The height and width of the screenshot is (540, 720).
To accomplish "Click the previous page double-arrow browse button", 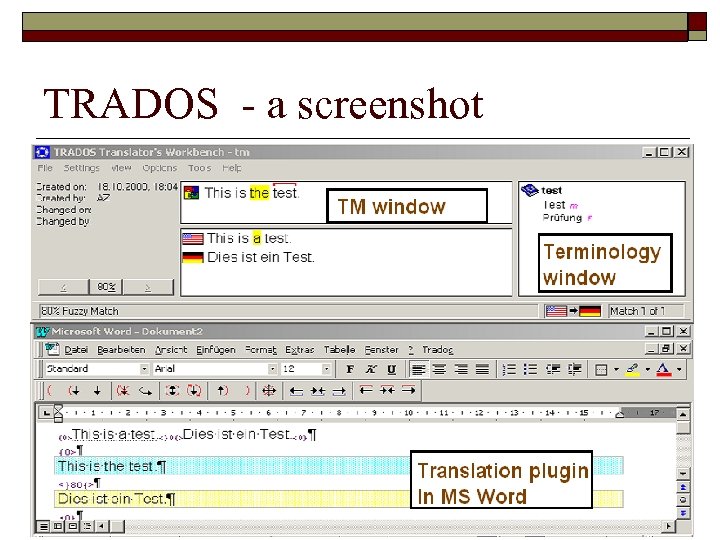I will 683,487.
